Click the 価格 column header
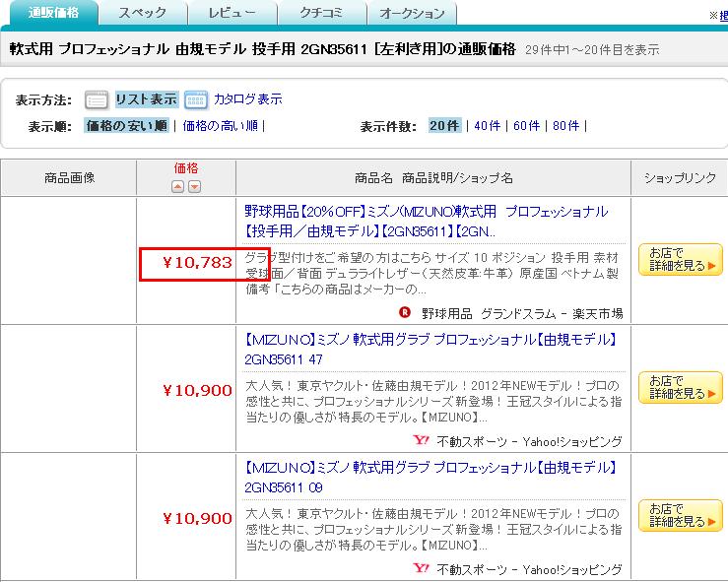 [x=186, y=168]
